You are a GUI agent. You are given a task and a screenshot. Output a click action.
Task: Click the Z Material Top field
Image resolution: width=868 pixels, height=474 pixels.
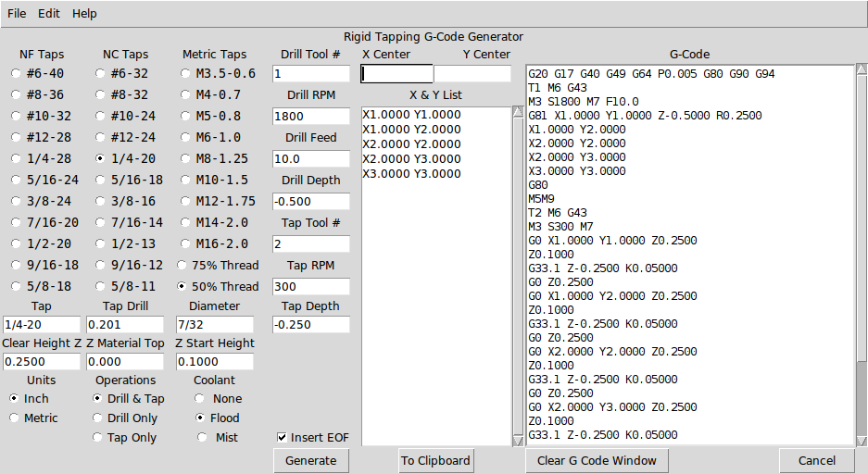[125, 362]
